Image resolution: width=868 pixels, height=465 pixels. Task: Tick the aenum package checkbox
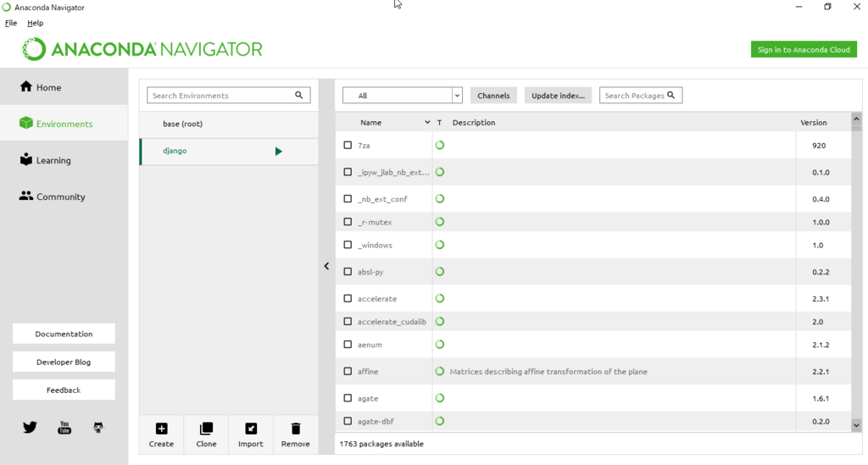[x=348, y=344]
